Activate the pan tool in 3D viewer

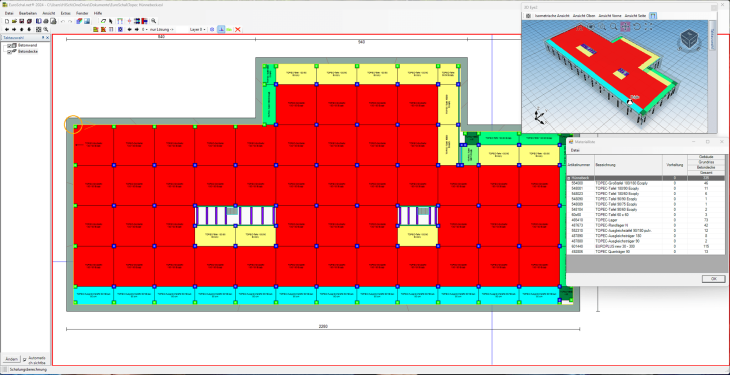click(625, 27)
